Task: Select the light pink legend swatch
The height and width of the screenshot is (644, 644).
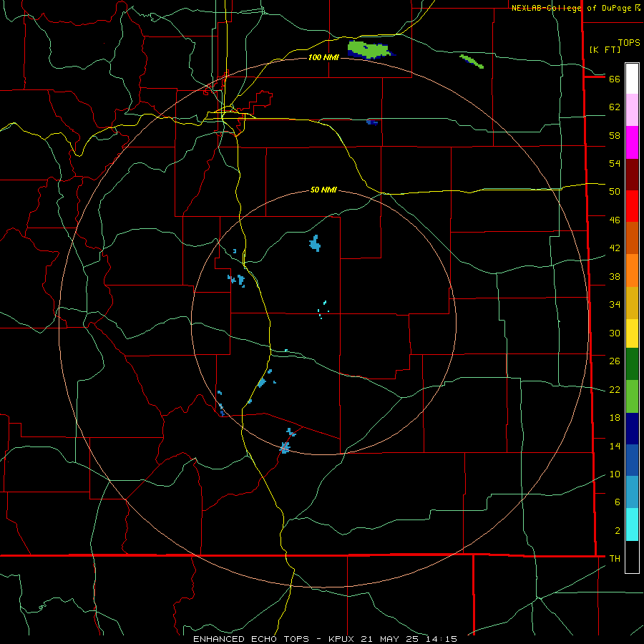Action: click(x=632, y=109)
